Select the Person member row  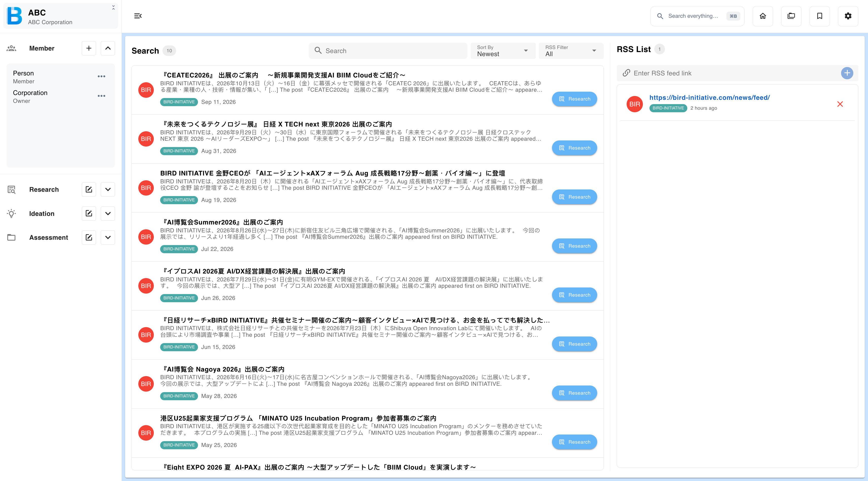click(x=61, y=77)
